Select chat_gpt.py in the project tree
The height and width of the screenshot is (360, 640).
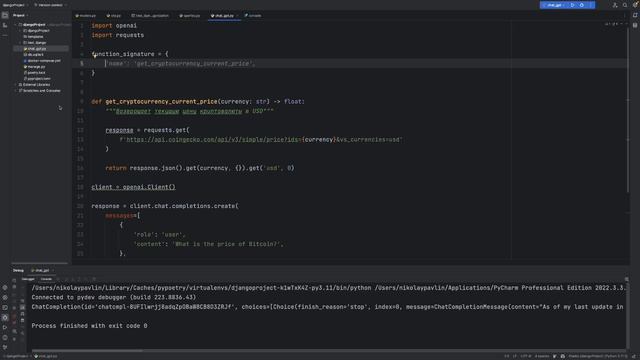point(37,49)
